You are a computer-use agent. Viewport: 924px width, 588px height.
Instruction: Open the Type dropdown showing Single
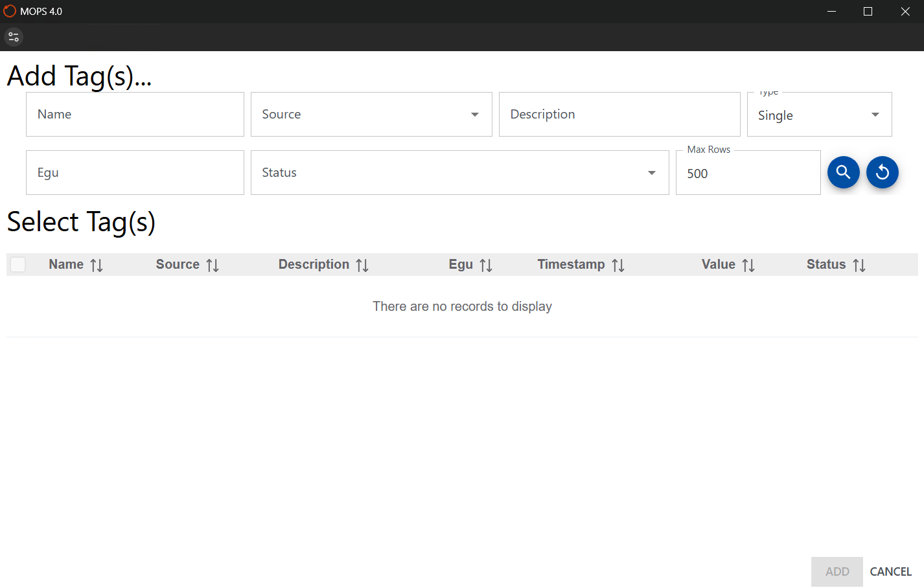click(874, 114)
